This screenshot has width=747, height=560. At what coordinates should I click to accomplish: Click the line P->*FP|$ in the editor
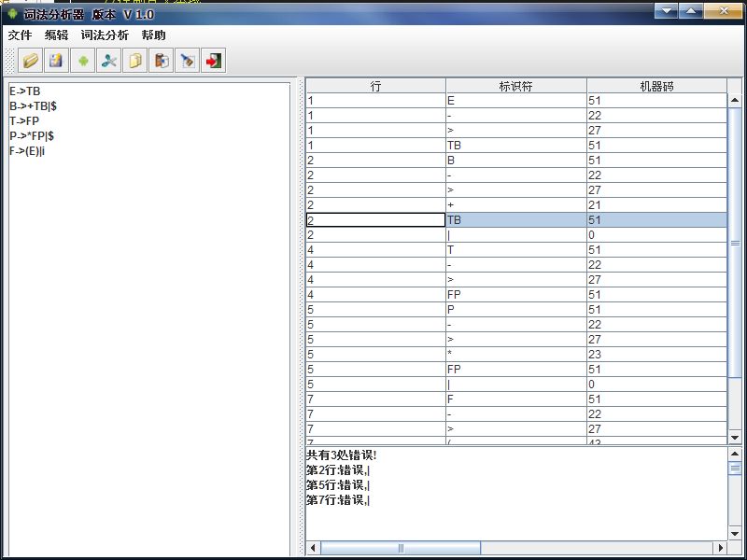pyautogui.click(x=32, y=136)
